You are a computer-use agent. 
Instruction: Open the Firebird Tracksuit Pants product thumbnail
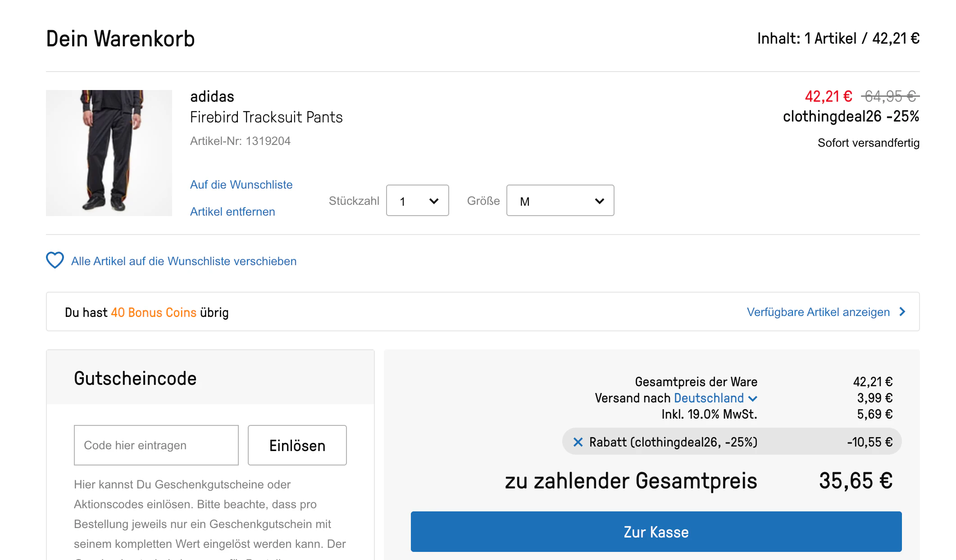[x=109, y=153]
